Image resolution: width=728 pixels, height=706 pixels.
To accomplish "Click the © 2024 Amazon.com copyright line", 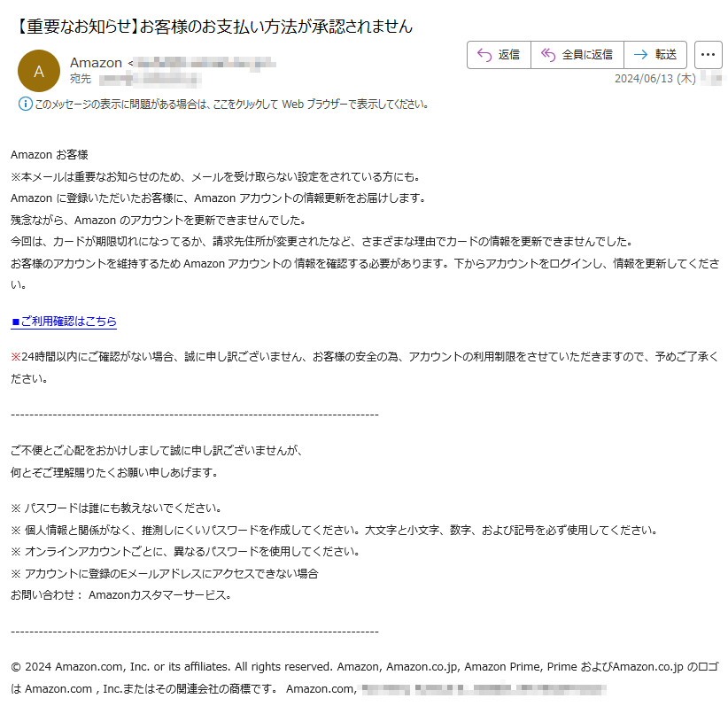I will tap(365, 678).
